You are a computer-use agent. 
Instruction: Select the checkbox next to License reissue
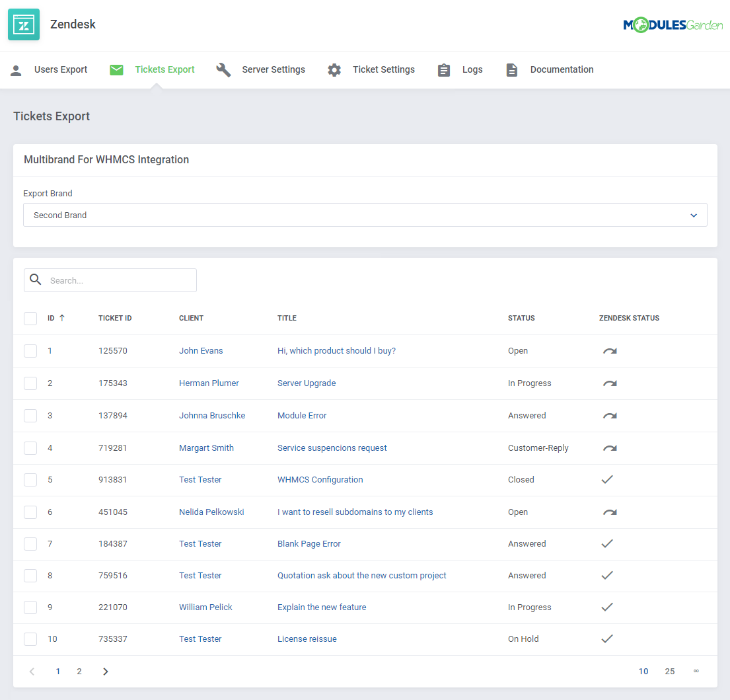[x=30, y=639]
